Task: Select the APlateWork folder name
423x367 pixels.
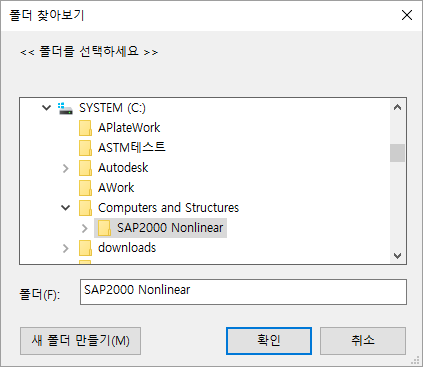Action: click(129, 128)
